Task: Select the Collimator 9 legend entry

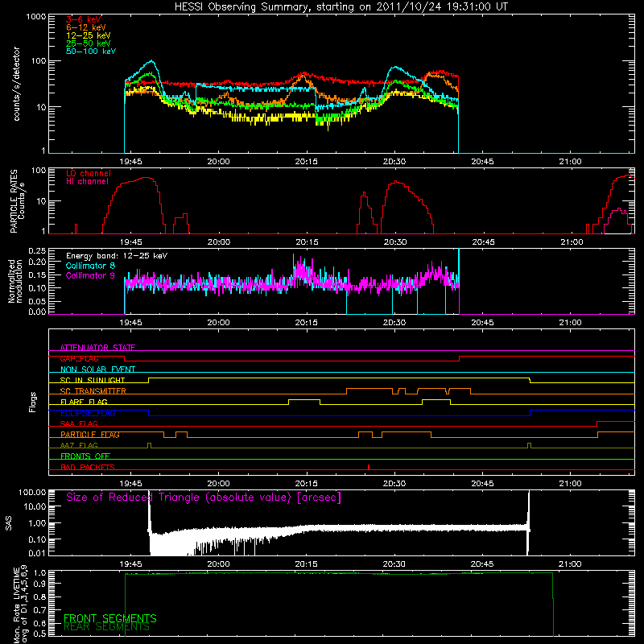Action: pos(90,275)
